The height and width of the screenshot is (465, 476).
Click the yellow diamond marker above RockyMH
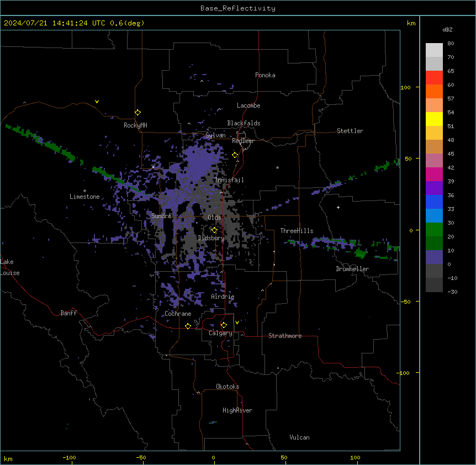pos(137,112)
